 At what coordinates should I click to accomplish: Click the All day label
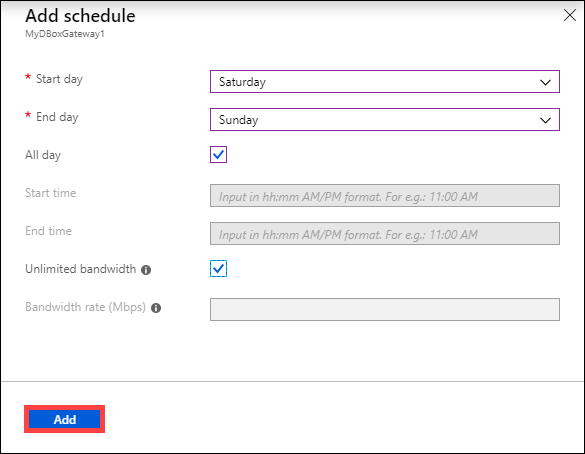coord(43,155)
